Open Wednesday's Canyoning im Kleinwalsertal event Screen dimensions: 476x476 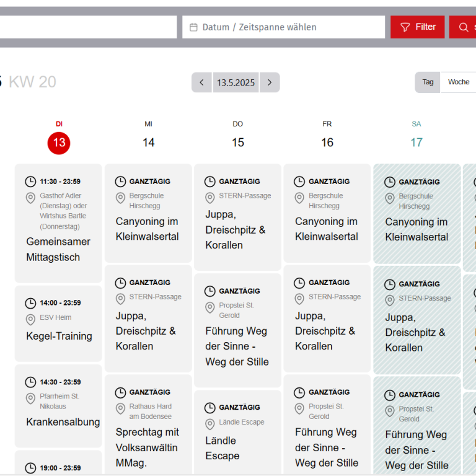(147, 229)
